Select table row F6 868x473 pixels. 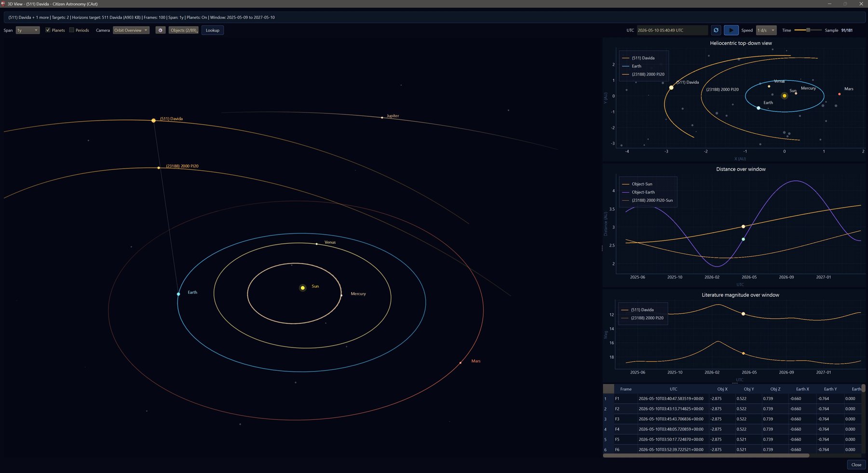(x=732, y=449)
